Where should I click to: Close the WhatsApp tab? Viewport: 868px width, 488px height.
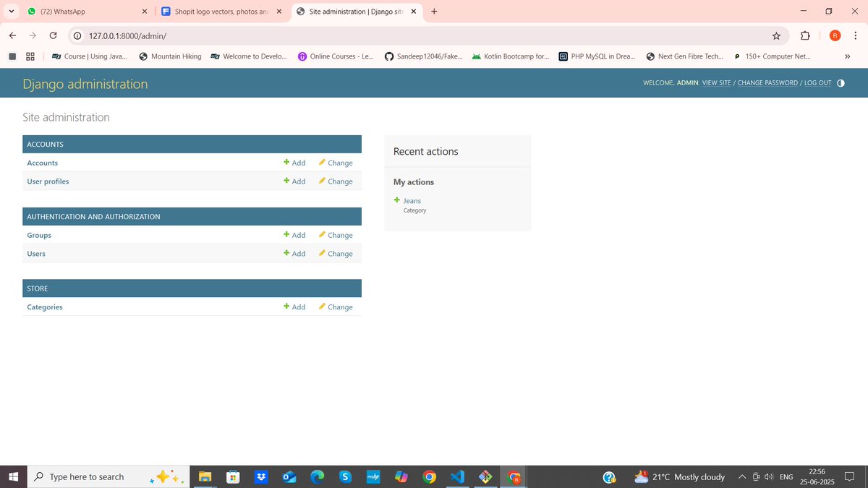[144, 12]
